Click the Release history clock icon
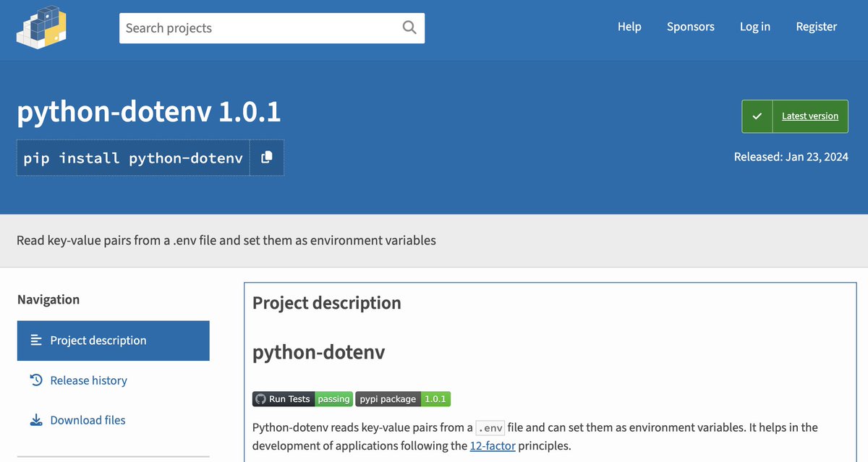The image size is (868, 462). [36, 380]
